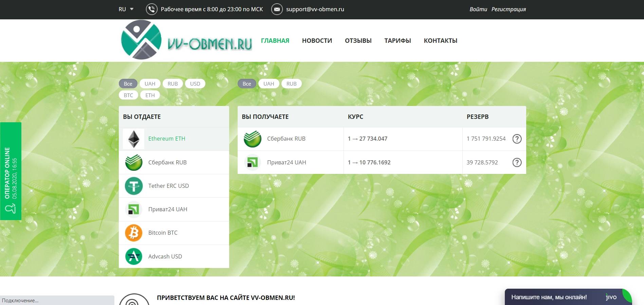Select the Все filter above Вы отдаете
Viewport: 644px width, 305px height.
pos(128,84)
